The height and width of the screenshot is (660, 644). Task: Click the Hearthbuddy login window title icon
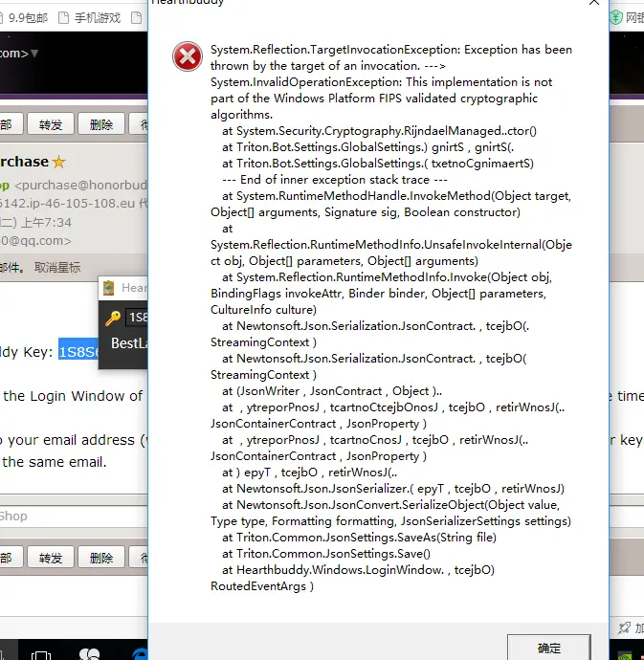tap(109, 288)
